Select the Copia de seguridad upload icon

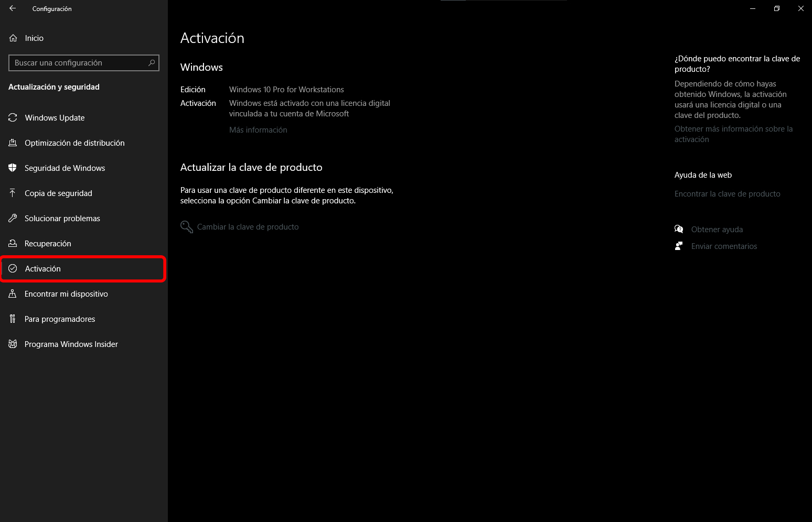point(13,193)
